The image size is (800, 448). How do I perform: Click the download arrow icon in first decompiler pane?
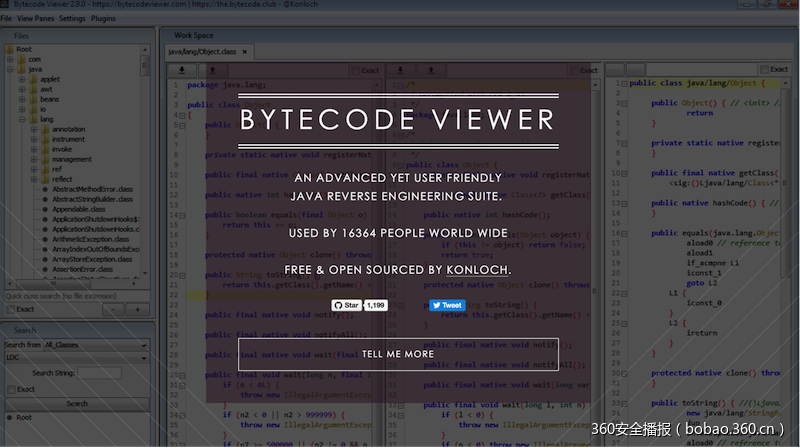coord(183,70)
